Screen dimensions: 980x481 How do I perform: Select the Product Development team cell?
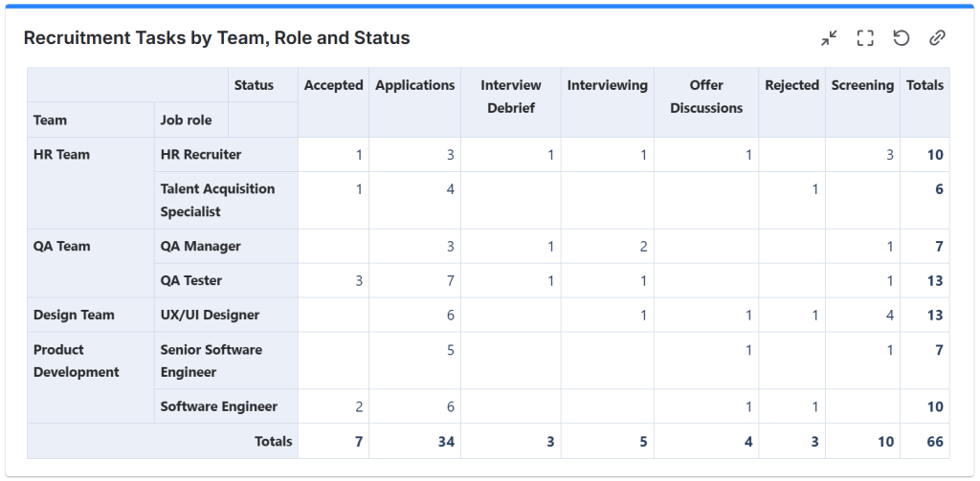pyautogui.click(x=76, y=361)
